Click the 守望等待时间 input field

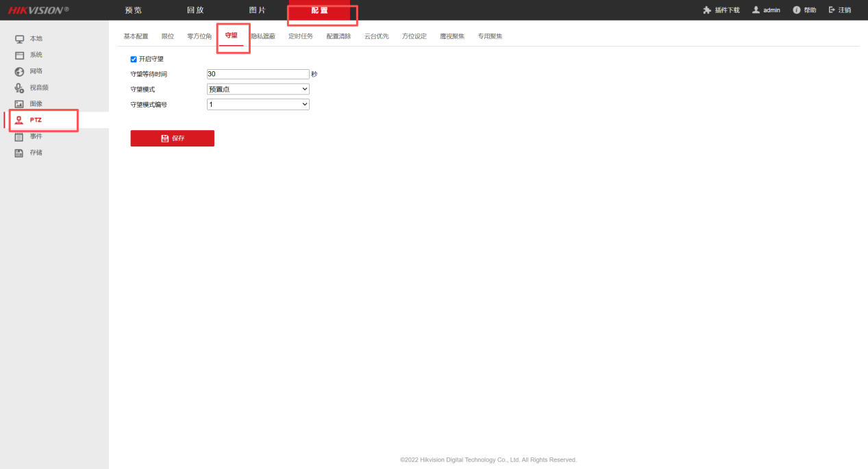(x=258, y=74)
